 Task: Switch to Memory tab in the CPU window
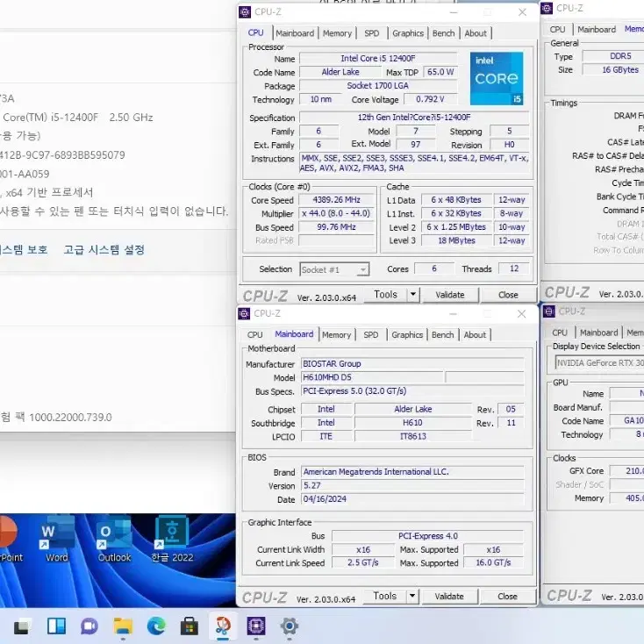[x=337, y=33]
